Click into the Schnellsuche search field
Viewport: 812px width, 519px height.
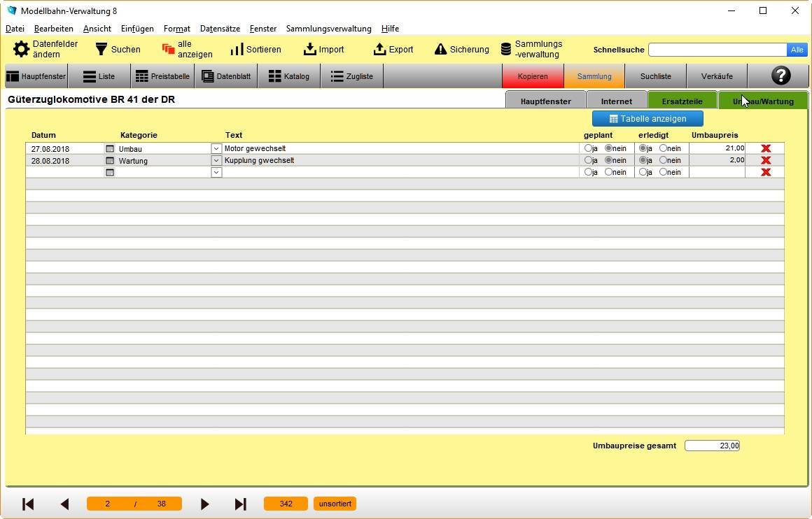(717, 50)
